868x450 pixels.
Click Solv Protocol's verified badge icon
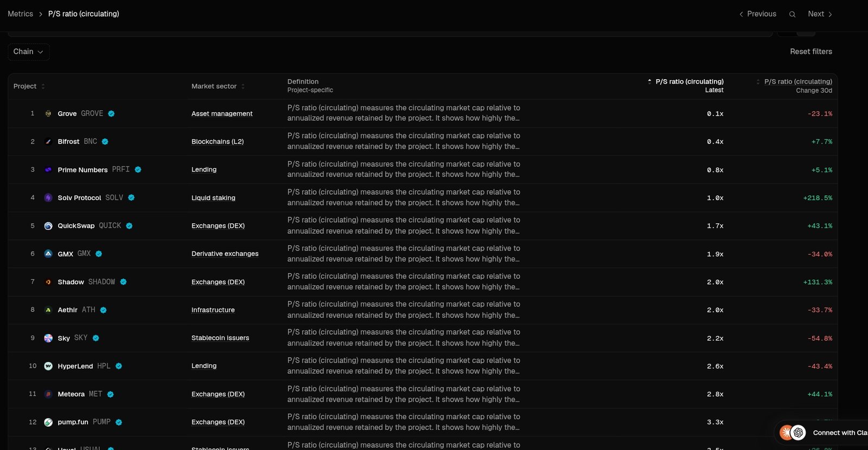131,198
